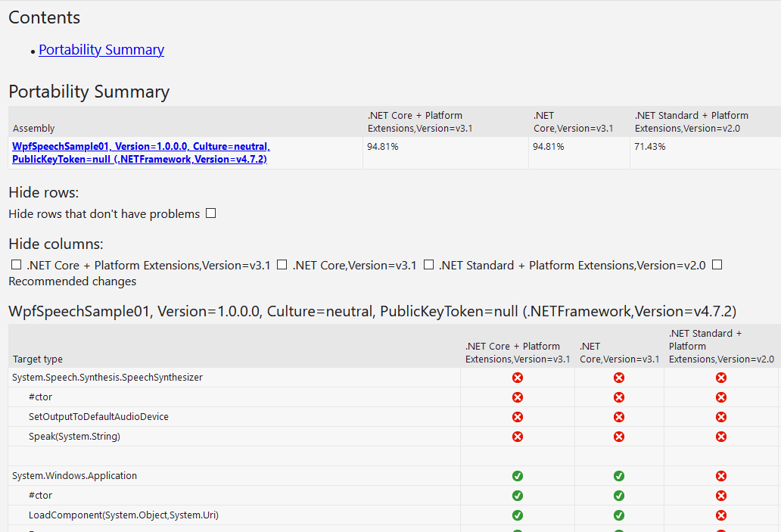Click the SetOutputToDefaultAudioDevice row label
781x532 pixels.
(98, 417)
